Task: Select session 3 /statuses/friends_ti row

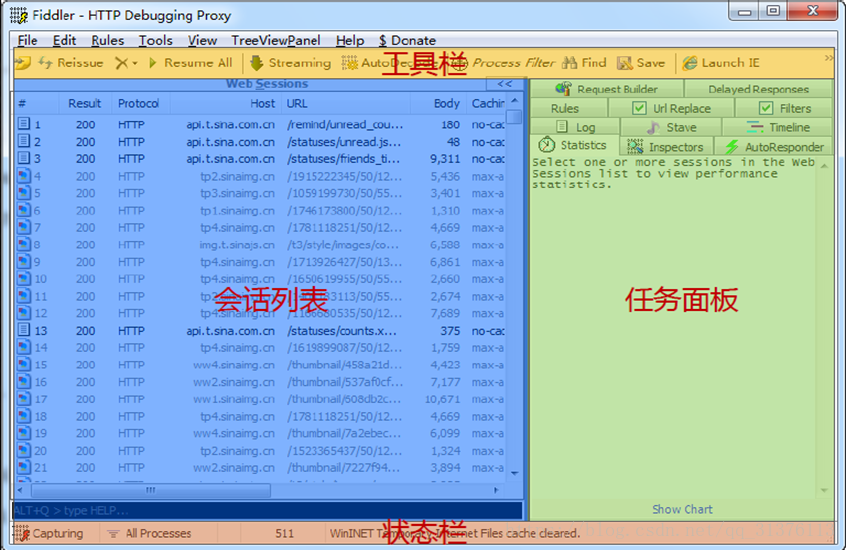Action: click(261, 159)
